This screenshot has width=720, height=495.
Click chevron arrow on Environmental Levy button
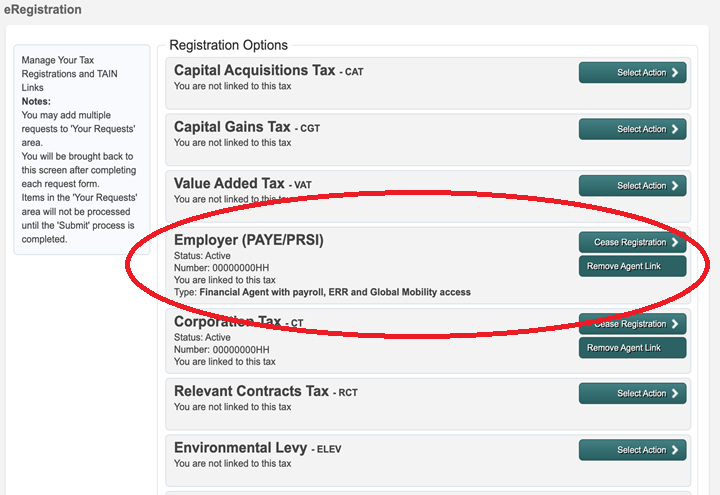[x=675, y=450]
